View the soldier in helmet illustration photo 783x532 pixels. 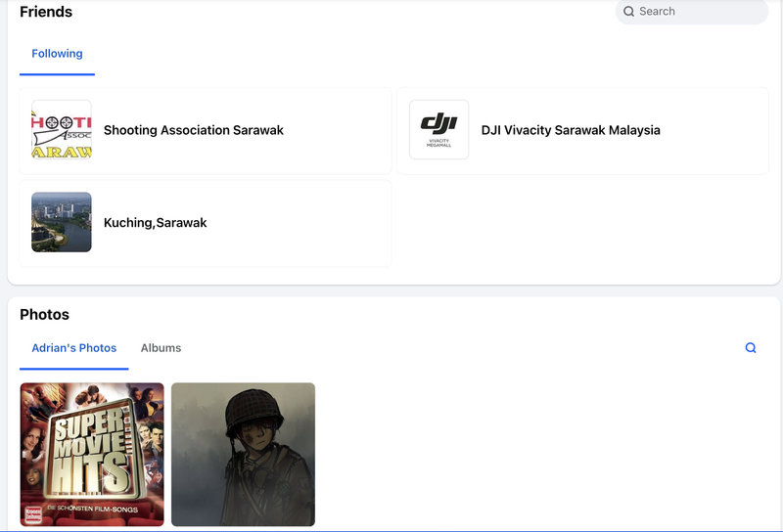point(243,454)
